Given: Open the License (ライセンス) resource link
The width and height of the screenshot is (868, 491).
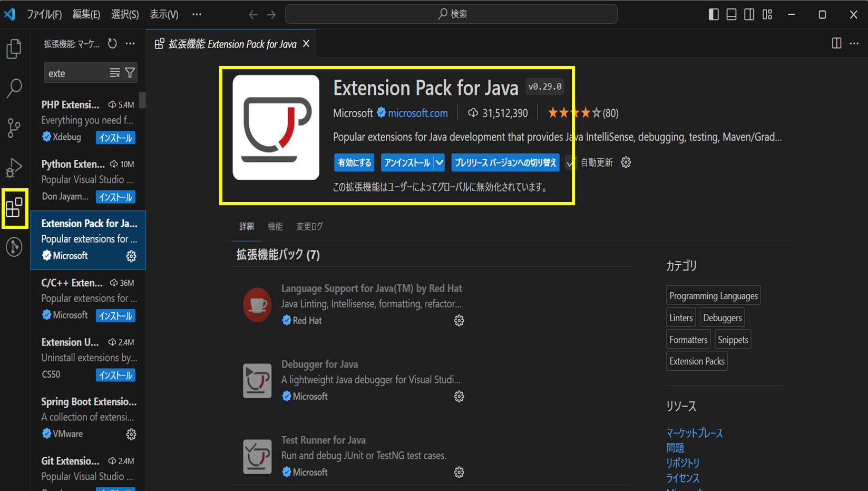Looking at the screenshot, I should click(x=682, y=478).
